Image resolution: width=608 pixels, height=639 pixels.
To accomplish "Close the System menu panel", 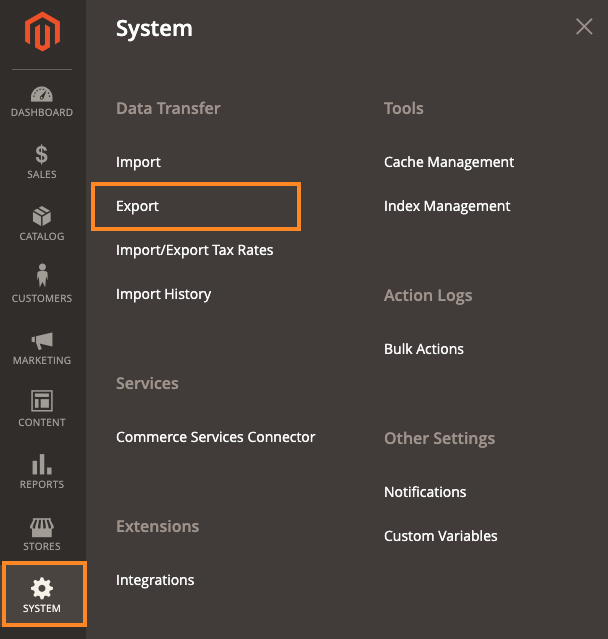I will pos(584,27).
